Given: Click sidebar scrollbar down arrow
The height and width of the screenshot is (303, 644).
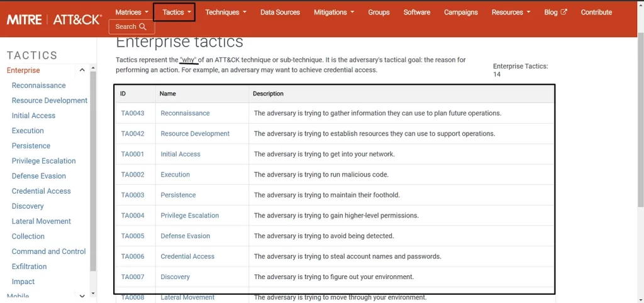Looking at the screenshot, I should 93,293.
